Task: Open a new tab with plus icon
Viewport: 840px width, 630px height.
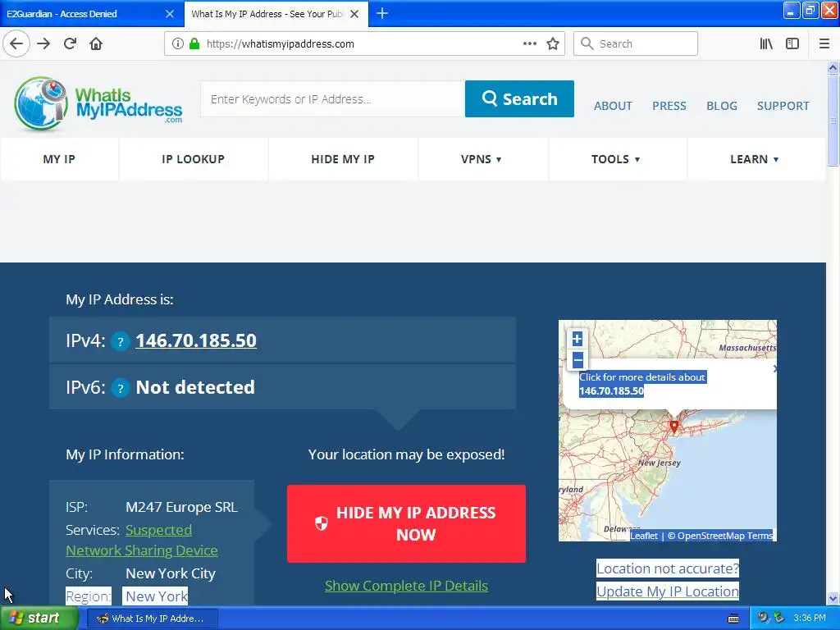Action: pos(382,13)
